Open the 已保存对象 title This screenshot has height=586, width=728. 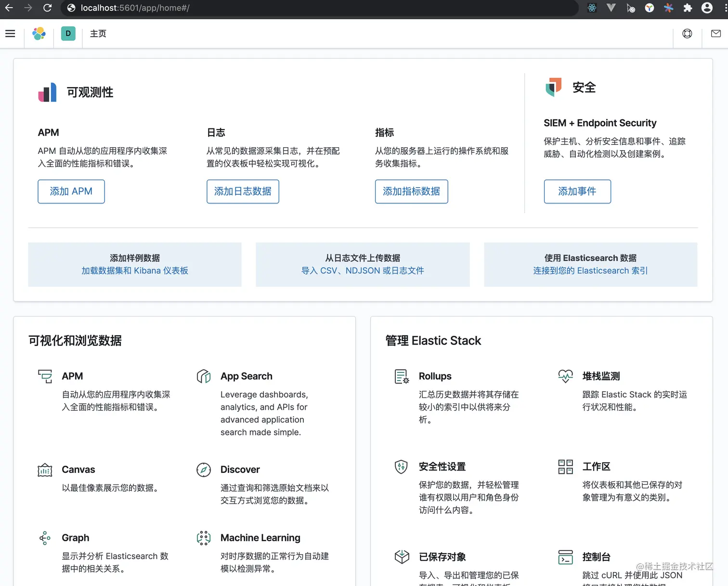coord(442,557)
